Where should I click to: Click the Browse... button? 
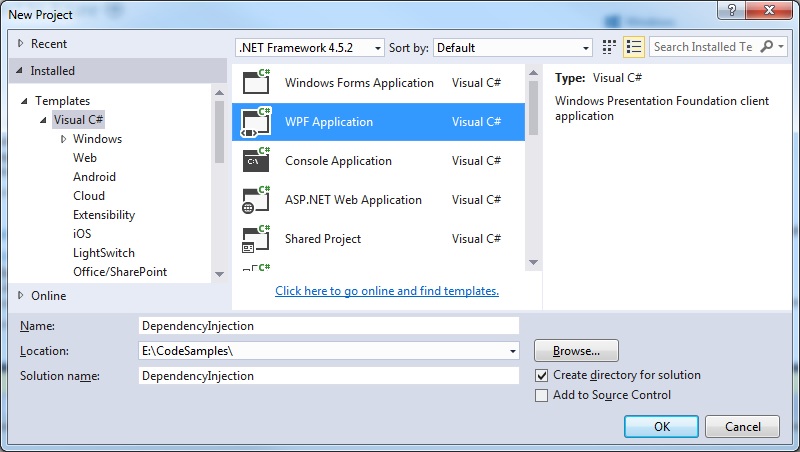(576, 351)
